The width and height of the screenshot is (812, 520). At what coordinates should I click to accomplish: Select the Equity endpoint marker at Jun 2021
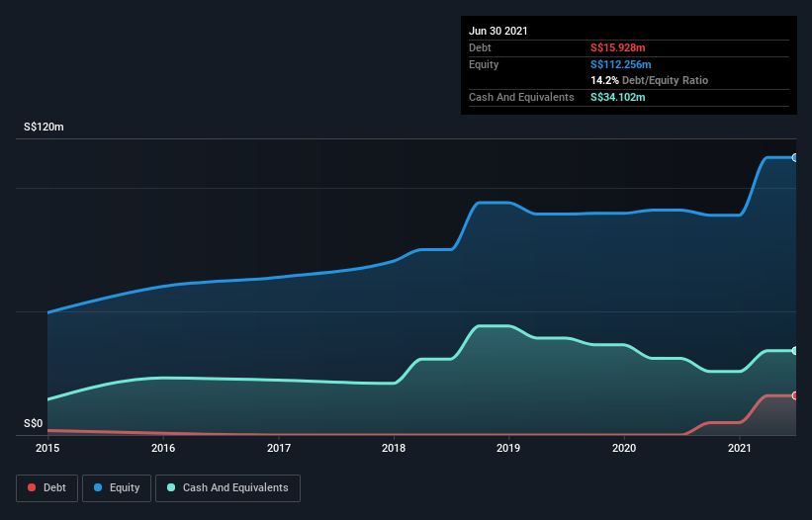click(795, 158)
